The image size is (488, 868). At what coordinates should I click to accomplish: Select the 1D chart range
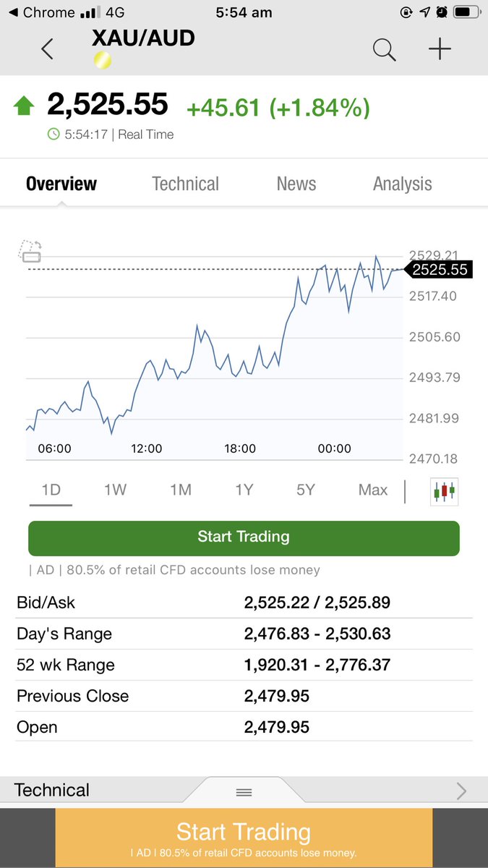pos(51,490)
